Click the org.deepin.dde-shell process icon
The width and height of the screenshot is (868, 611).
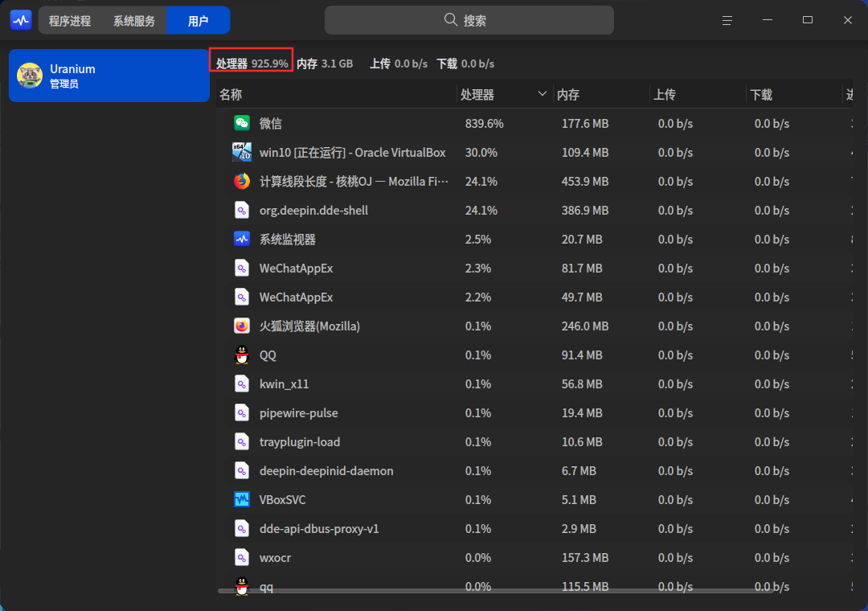[242, 210]
